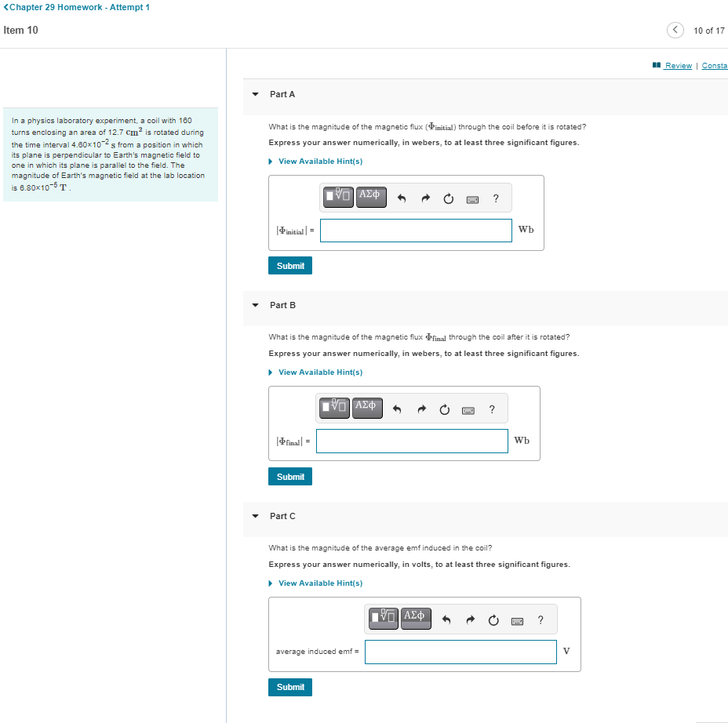Screen dimensions: 728x723
Task: Click the help question mark in Part C toolbar
Action: [x=540, y=619]
